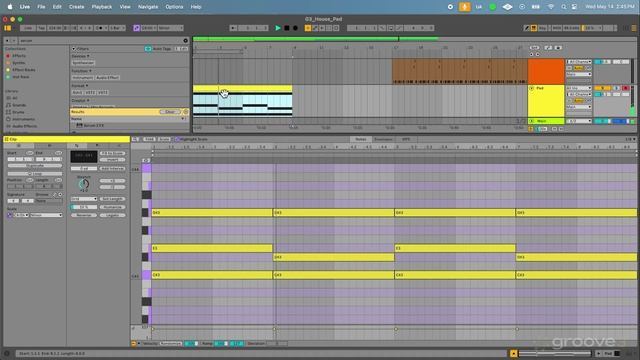640x360 pixels.
Task: Toggle the purple clip Scale icon
Action: pyautogui.click(x=10, y=215)
